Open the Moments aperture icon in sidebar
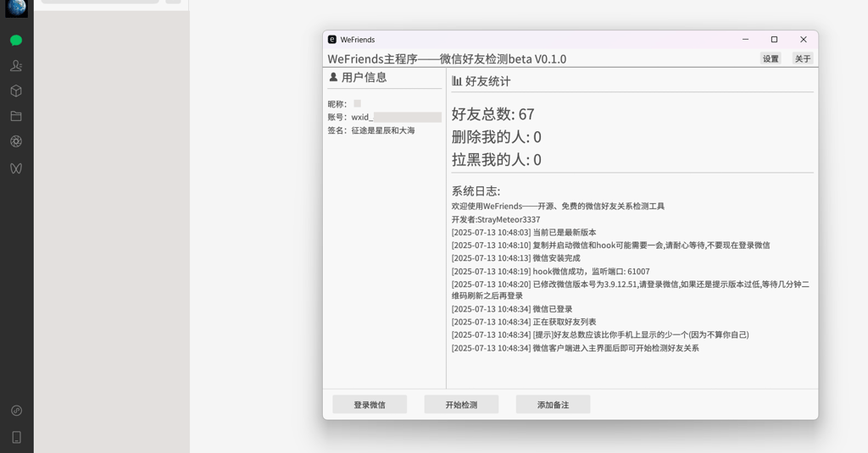The width and height of the screenshot is (868, 453). (x=16, y=141)
